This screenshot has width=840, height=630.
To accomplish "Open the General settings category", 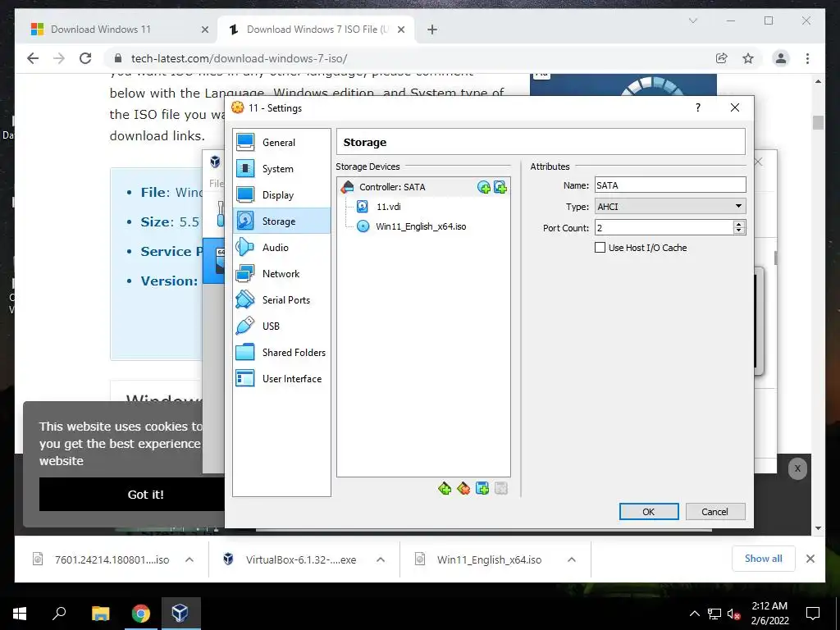I will pyautogui.click(x=281, y=143).
